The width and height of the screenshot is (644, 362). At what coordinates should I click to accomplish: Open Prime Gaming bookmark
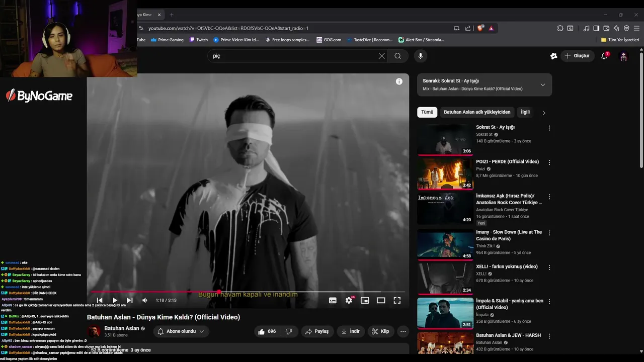(167, 40)
